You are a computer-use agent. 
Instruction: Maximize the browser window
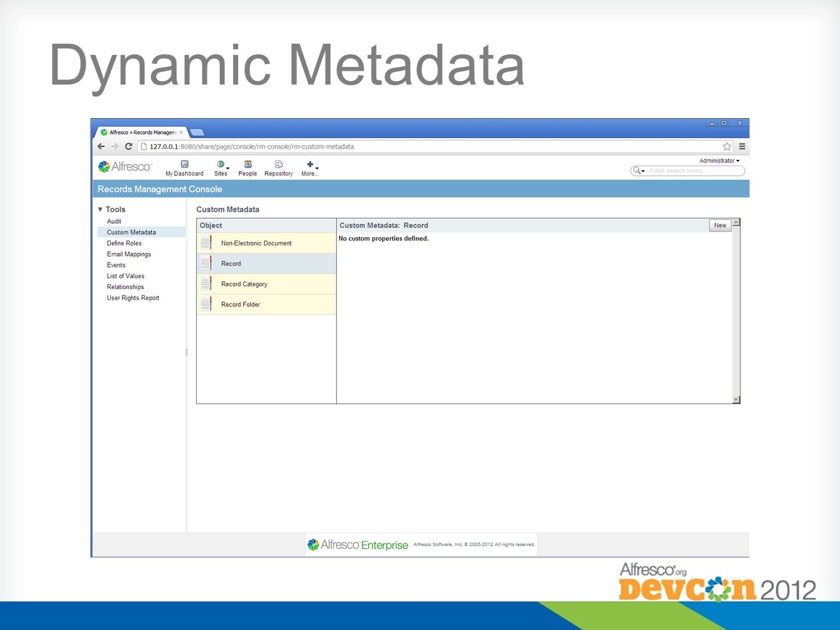pos(724,123)
